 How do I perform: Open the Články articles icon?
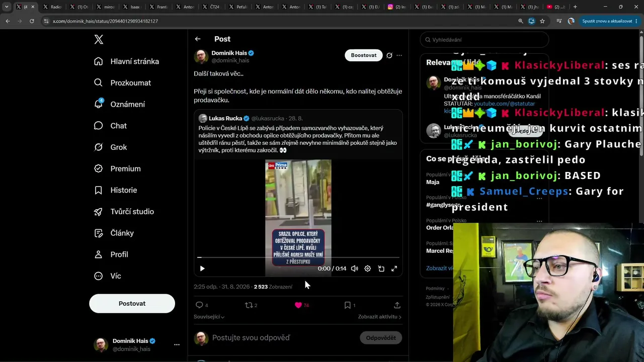tap(99, 233)
